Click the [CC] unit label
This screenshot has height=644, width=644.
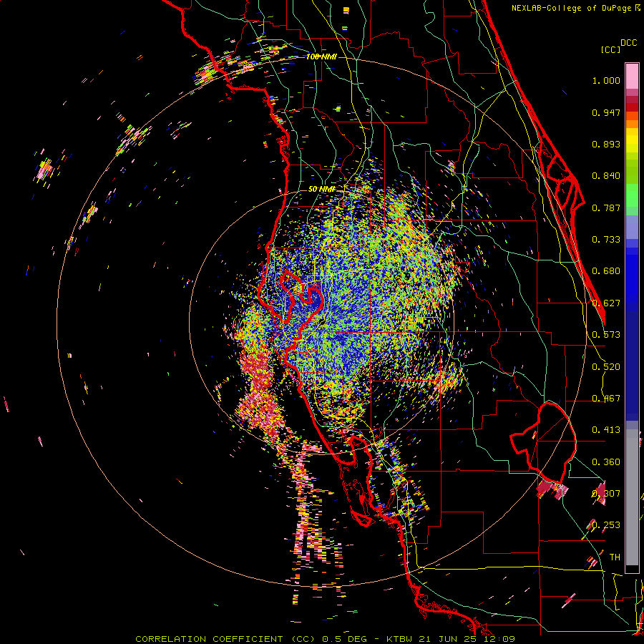(x=610, y=49)
